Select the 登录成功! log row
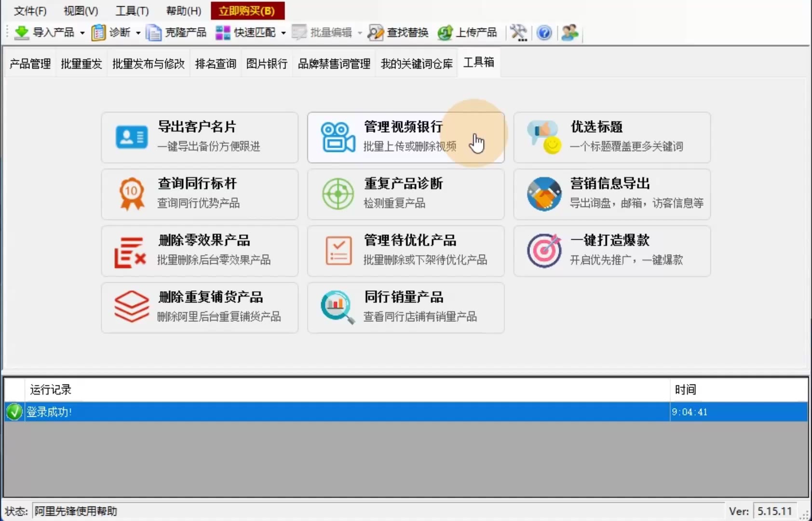The height and width of the screenshot is (521, 812). (x=406, y=412)
